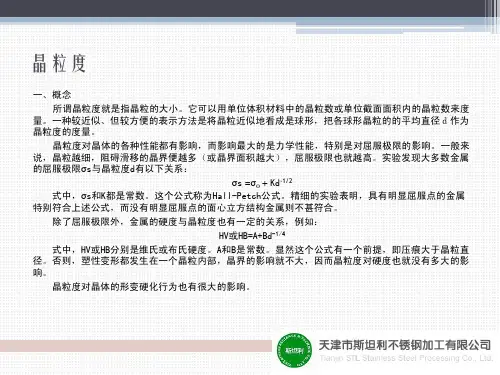Click the formula σs =σ0 + Kd-1/2

tap(262, 183)
